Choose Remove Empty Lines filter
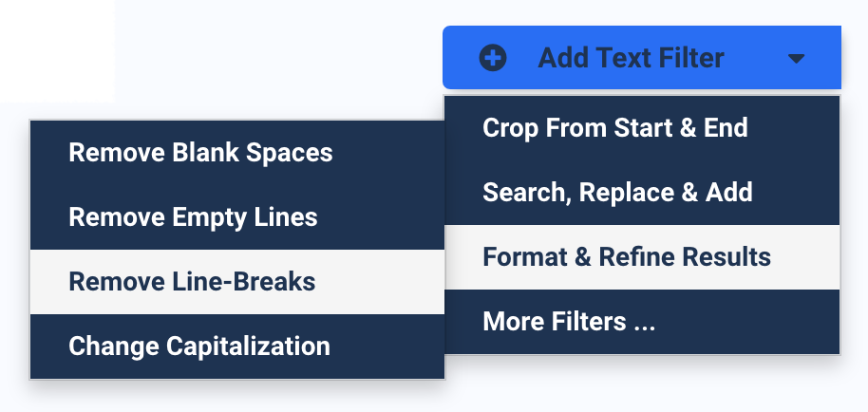 (193, 217)
